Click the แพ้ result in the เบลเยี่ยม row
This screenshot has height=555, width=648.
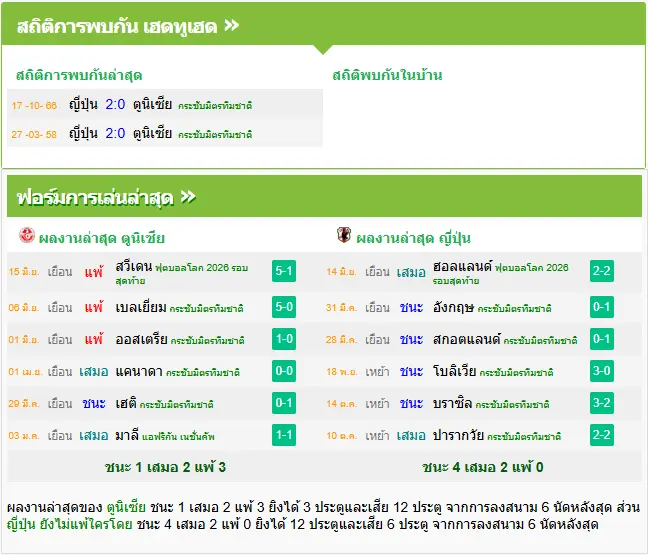click(94, 307)
